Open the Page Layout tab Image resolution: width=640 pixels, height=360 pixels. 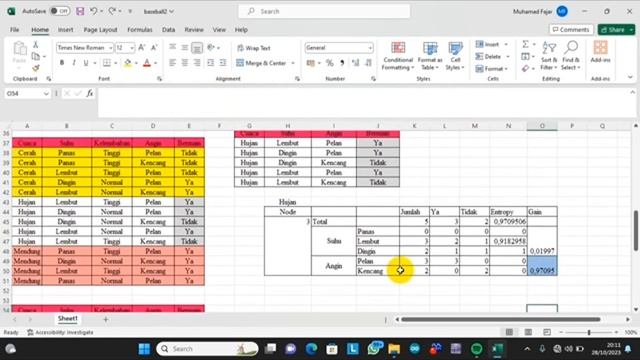pyautogui.click(x=100, y=30)
